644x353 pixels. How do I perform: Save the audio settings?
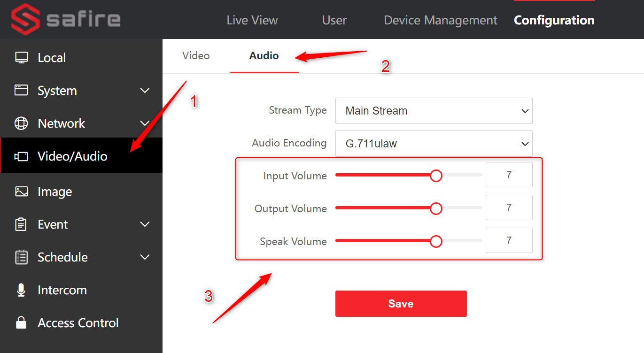point(401,304)
